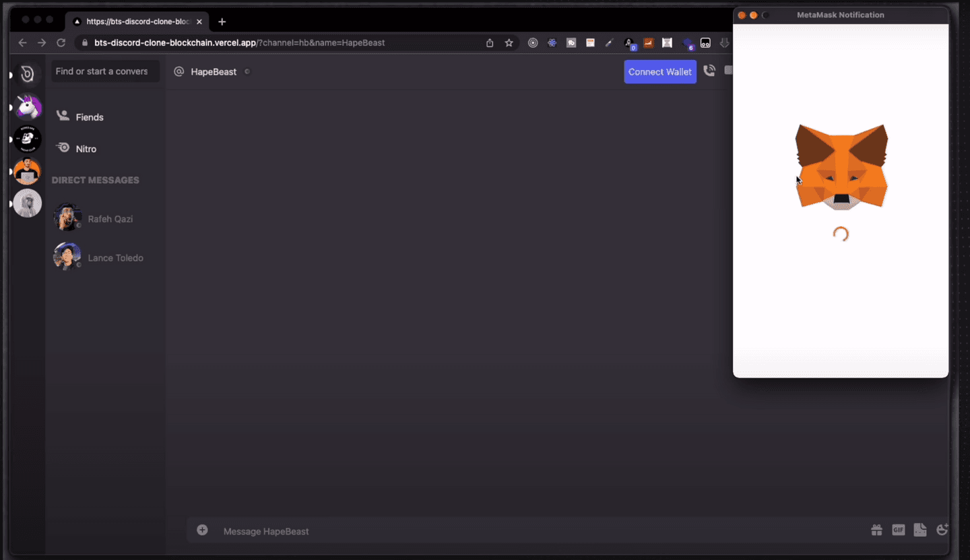
Task: Open the orange chart extension icon
Action: tap(649, 43)
